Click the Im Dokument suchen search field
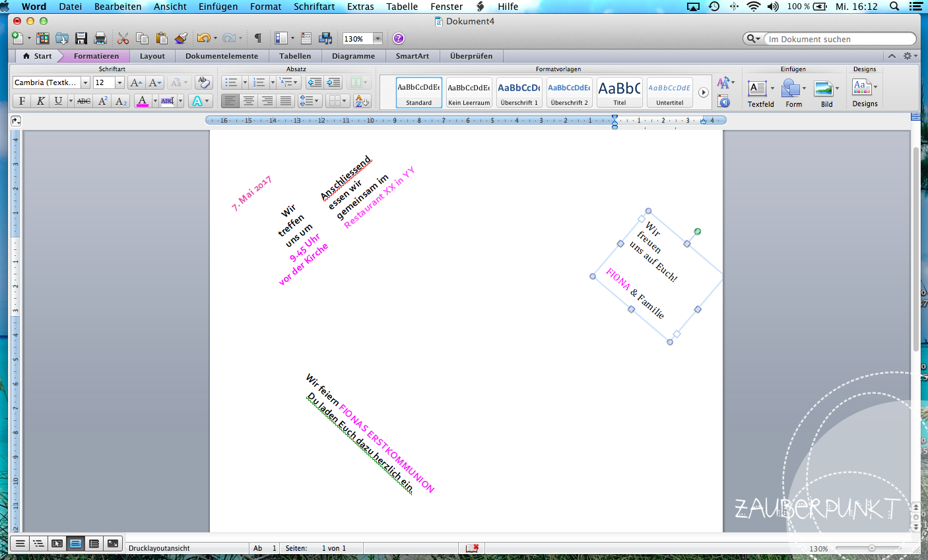Screen dimensions: 928x560 click(x=840, y=39)
